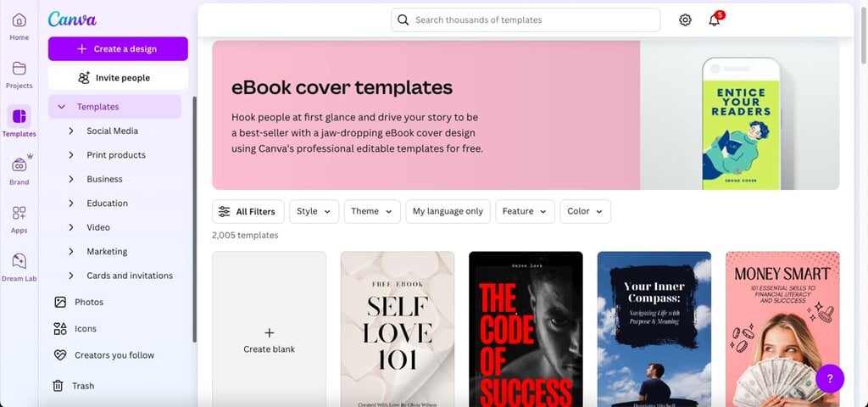Screen dimensions: 868x407
Task: Click the Invite people icon
Action: click(x=84, y=77)
